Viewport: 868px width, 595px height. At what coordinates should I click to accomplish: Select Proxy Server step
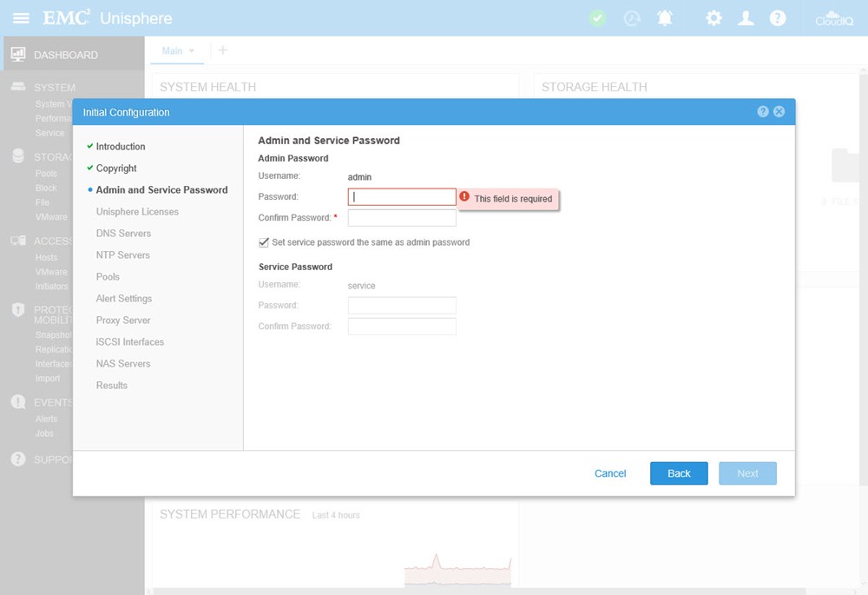pos(123,321)
